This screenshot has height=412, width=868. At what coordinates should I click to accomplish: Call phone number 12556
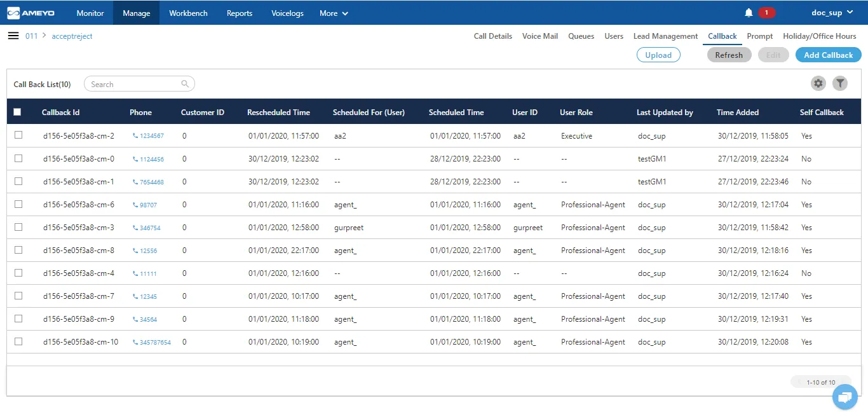pyautogui.click(x=145, y=251)
